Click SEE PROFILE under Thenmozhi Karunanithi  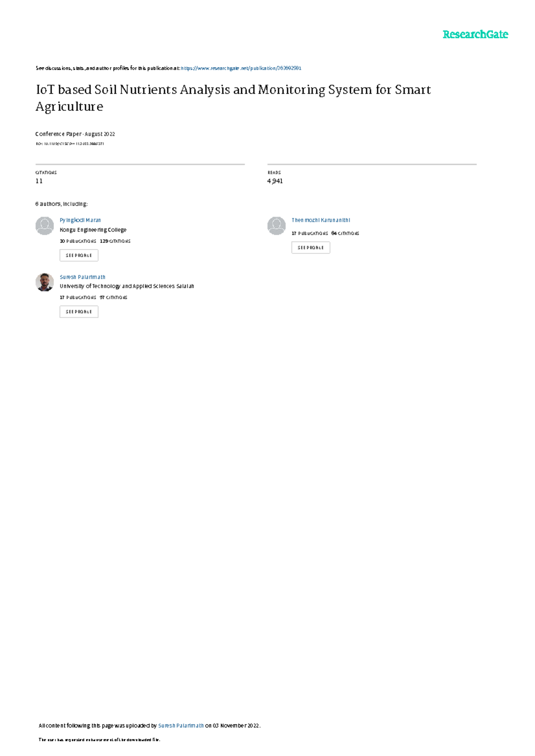[x=311, y=248]
